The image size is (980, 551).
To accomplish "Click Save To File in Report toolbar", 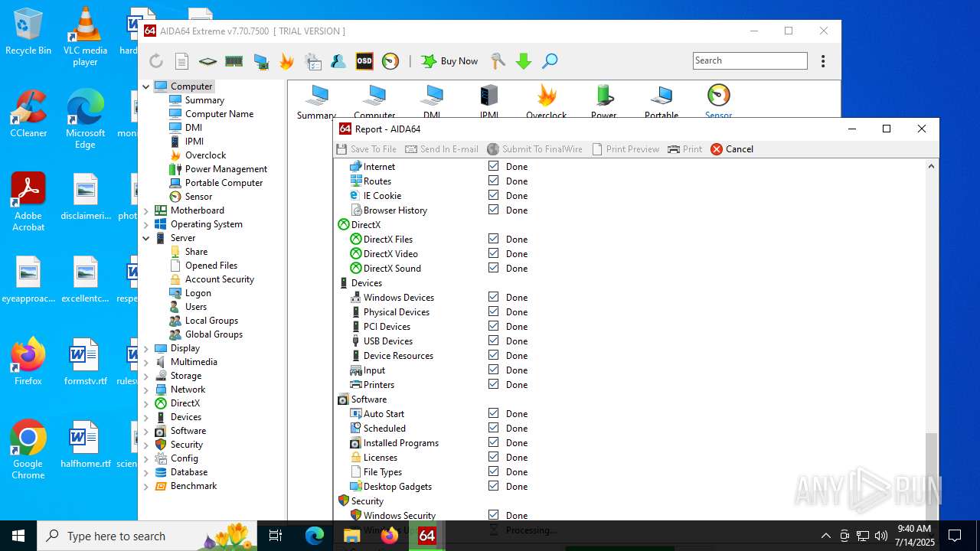I will (366, 149).
